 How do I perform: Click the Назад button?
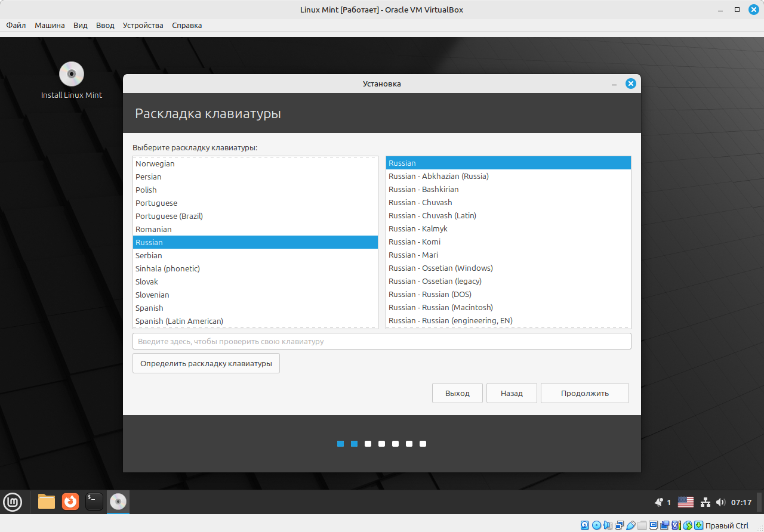point(512,393)
